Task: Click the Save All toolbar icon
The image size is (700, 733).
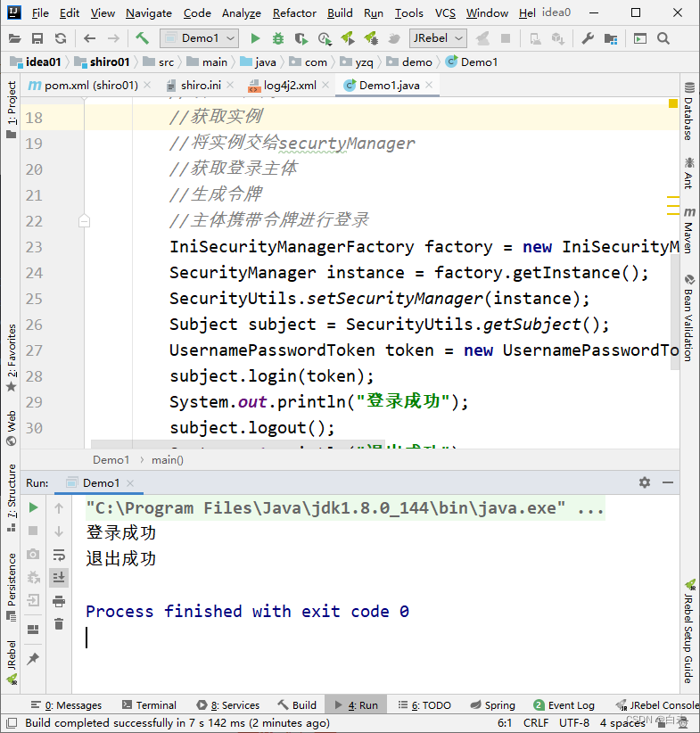Action: (x=37, y=38)
